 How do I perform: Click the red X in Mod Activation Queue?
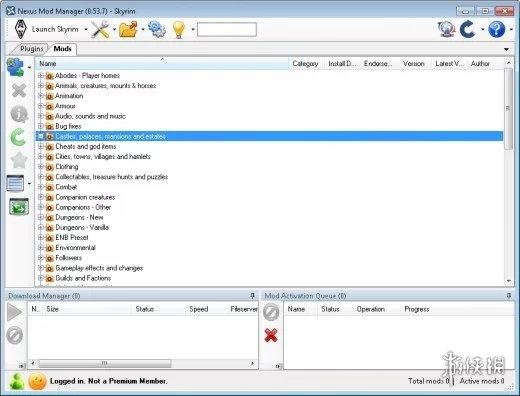tap(271, 335)
